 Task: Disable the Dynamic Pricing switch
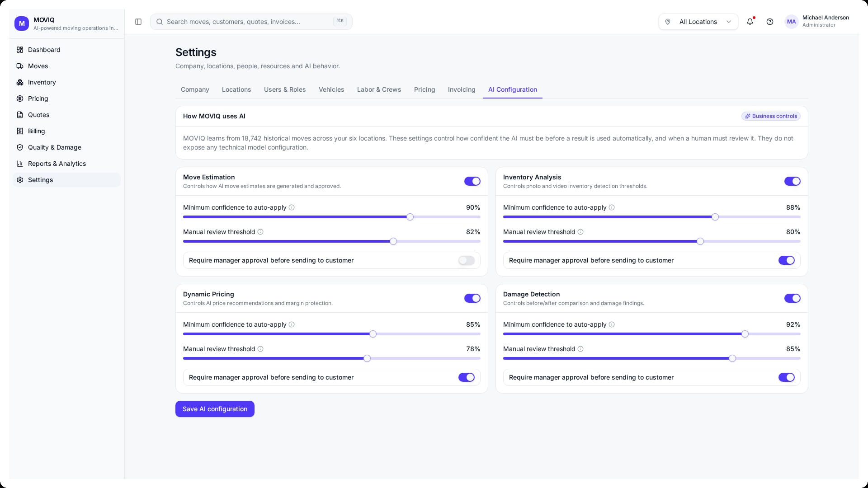472,298
